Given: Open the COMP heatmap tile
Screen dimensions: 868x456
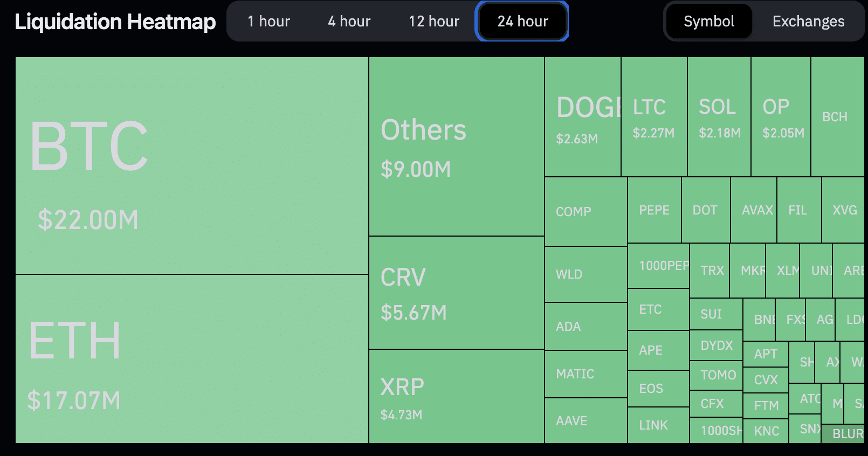Looking at the screenshot, I should (x=586, y=212).
